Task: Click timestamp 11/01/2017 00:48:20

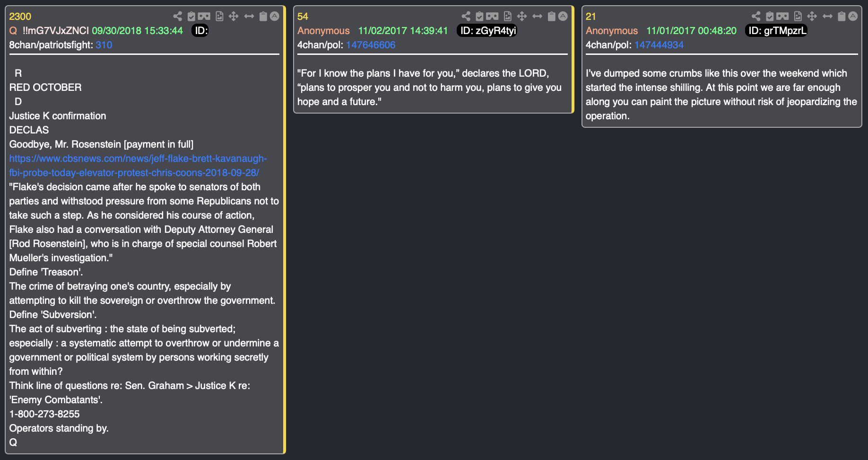Action: click(x=691, y=31)
